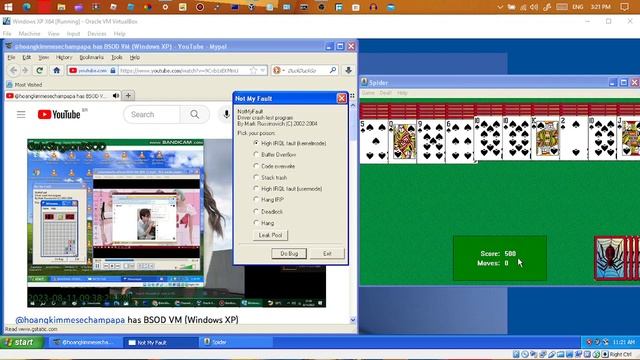Image resolution: width=640 pixels, height=360 pixels.
Task: Open a new browser tab
Action: (x=128, y=96)
